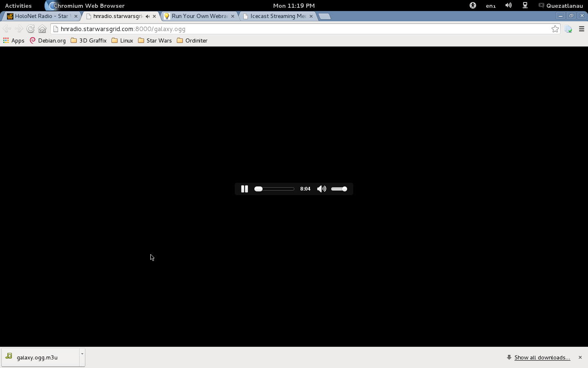Screen dimensions: 588x368
Task: Minimize the Chromium window
Action: 561,16
